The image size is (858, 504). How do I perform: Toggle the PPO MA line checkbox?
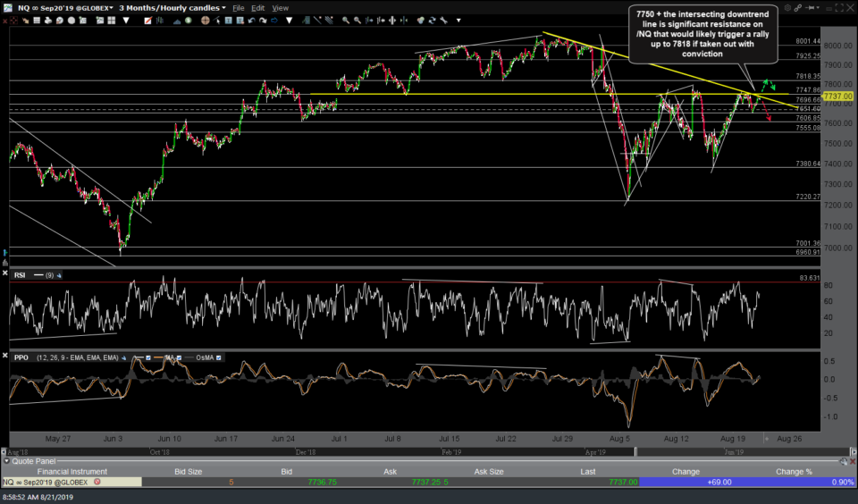tap(179, 357)
